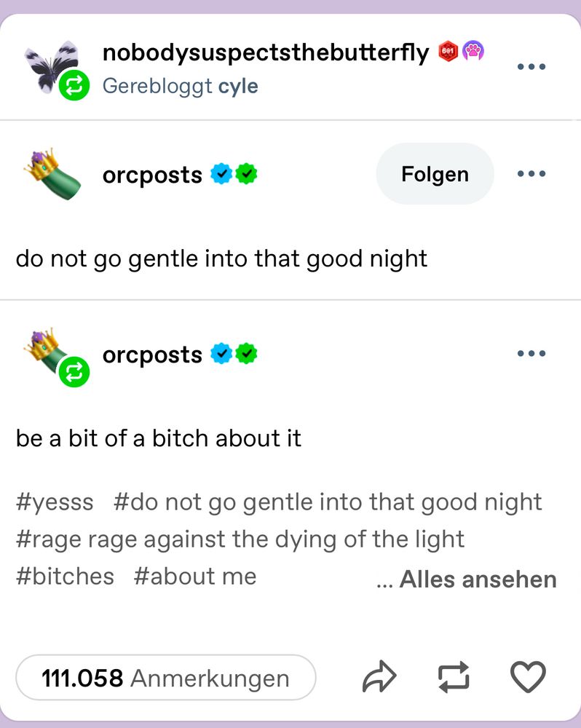Open 111.058 Anmerkungen
This screenshot has width=581, height=728.
165,677
